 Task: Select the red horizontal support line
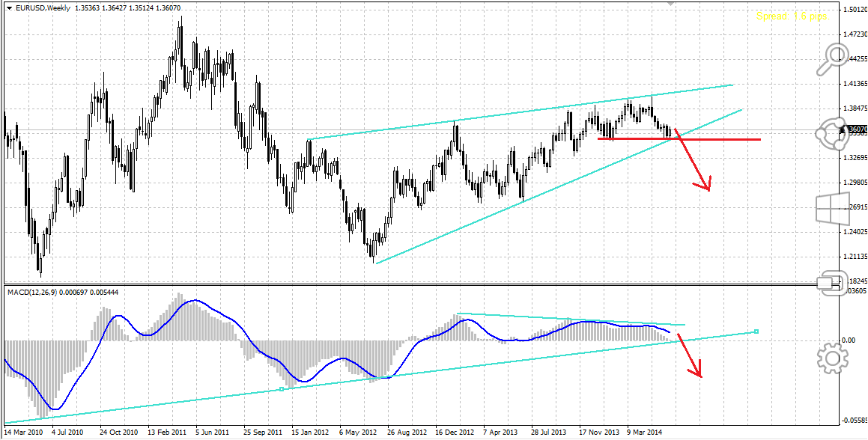[x=719, y=139]
